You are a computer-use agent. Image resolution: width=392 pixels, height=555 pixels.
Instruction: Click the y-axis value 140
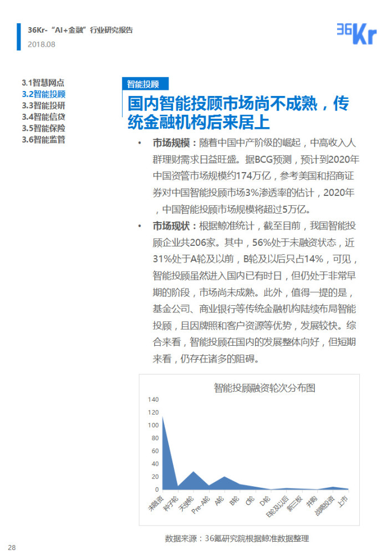[x=154, y=400]
